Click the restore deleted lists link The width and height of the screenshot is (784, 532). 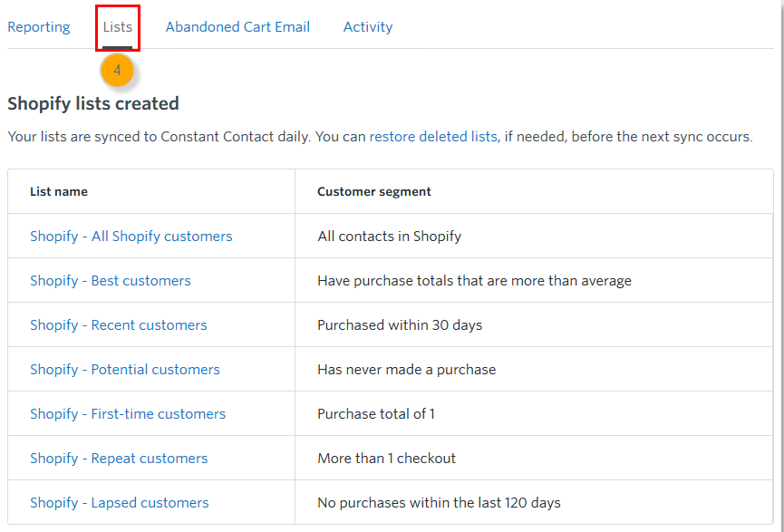click(432, 136)
